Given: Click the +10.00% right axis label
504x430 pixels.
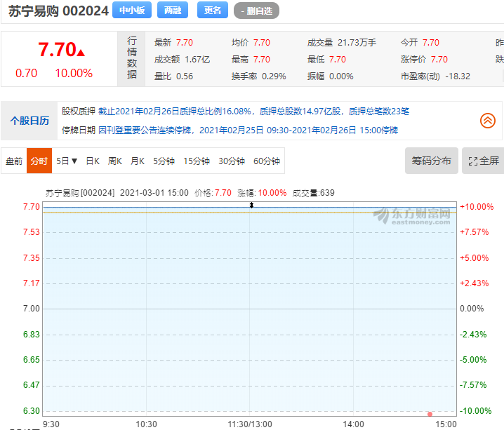Looking at the screenshot, I should (x=477, y=207).
